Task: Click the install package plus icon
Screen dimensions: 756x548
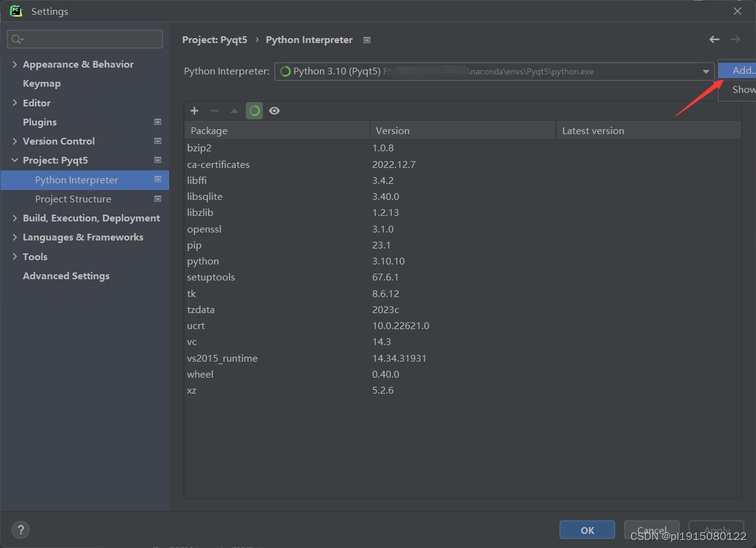Action: 194,111
